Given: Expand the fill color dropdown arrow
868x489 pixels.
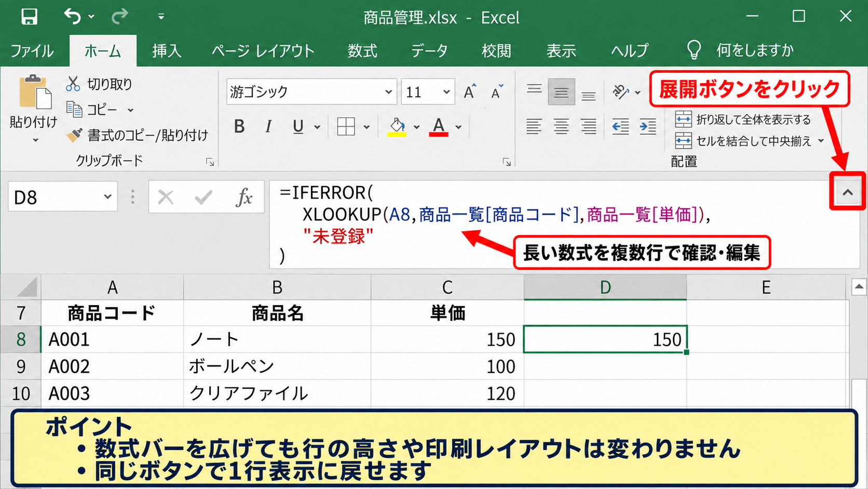Looking at the screenshot, I should (416, 127).
